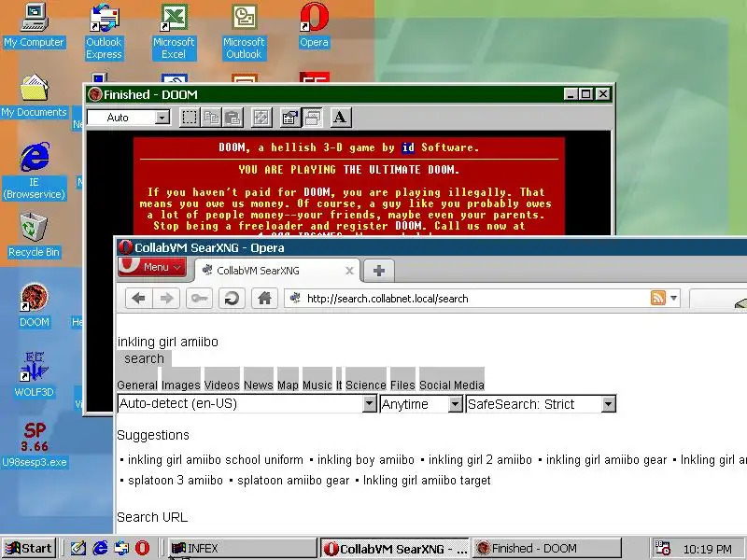747x560 pixels.
Task: Click the Copy icon in DOOM window toolbar
Action: (211, 118)
